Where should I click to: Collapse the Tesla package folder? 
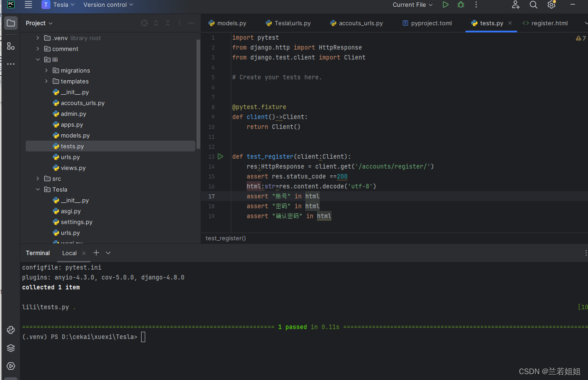[x=38, y=189]
